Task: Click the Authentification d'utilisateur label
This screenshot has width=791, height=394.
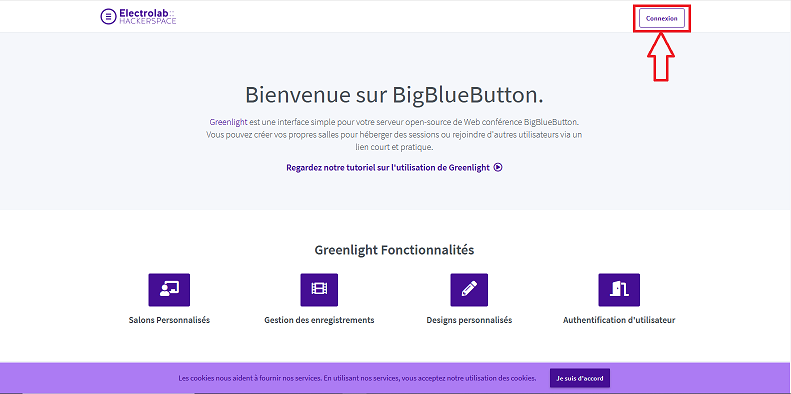Action: tap(619, 320)
